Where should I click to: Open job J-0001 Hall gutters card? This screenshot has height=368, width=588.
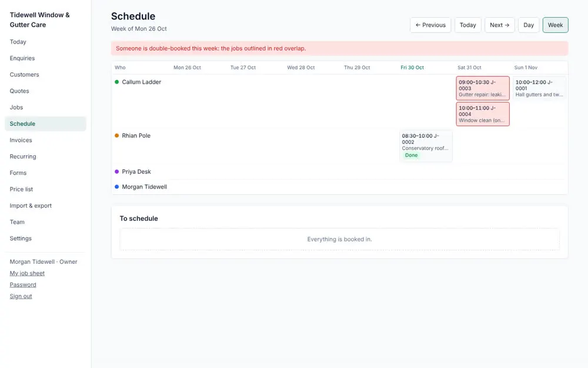coord(539,88)
